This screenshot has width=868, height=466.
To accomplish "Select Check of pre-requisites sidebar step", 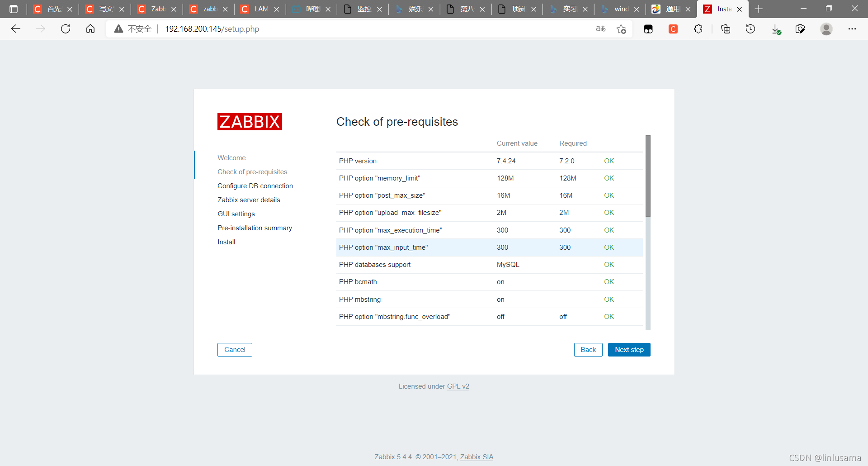I will (x=252, y=172).
